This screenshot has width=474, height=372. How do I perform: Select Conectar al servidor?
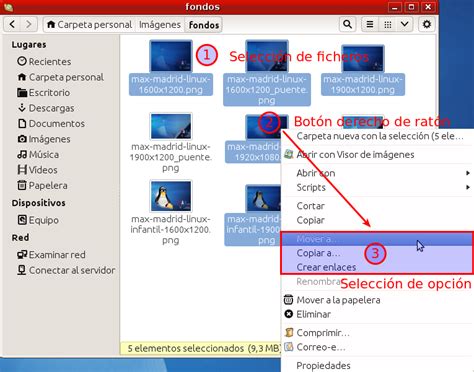[x=66, y=270]
